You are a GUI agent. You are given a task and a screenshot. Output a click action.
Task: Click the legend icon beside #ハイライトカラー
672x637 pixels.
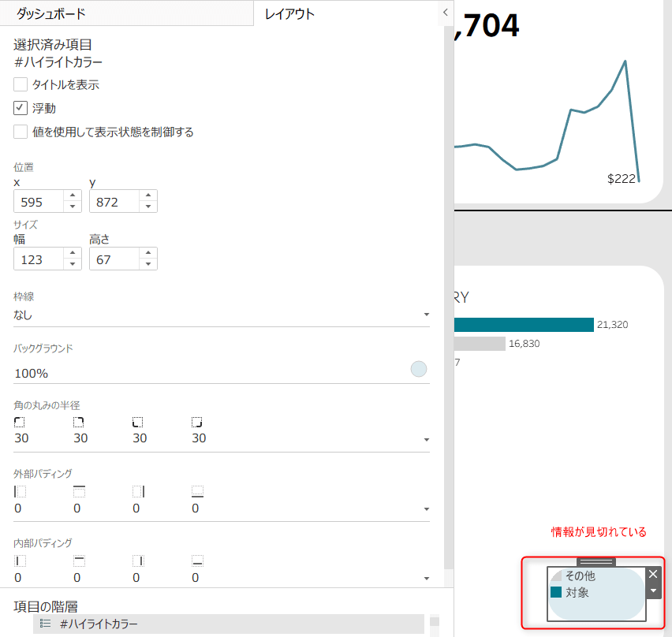45,624
